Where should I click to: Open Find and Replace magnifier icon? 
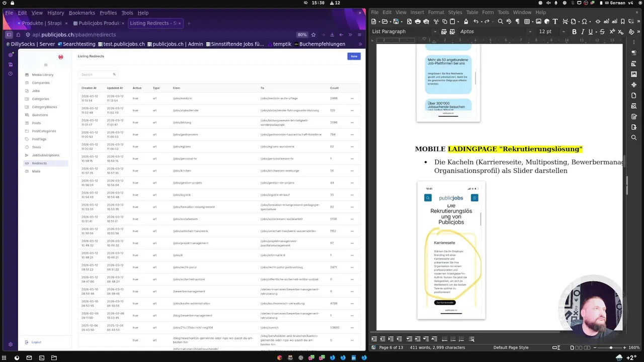coord(500,22)
